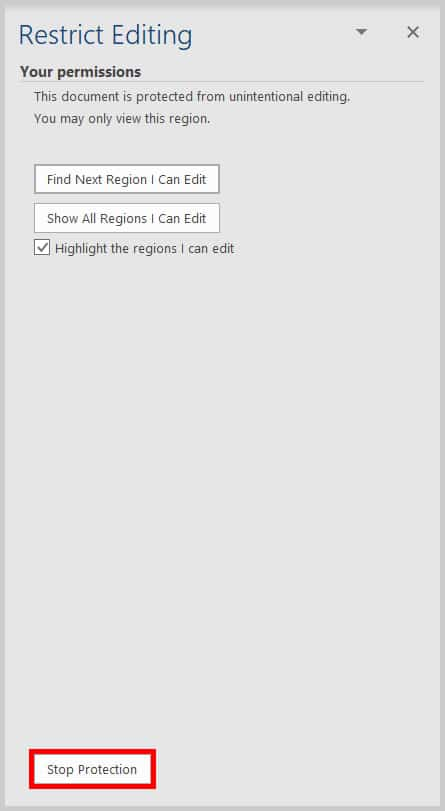Click the 'Highlight the regions I can edit' label

coord(144,249)
